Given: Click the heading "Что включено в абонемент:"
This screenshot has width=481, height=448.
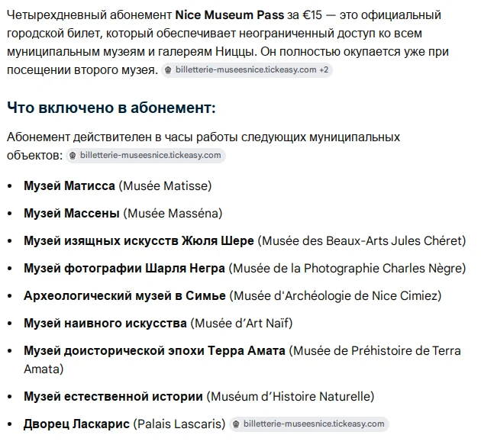Looking at the screenshot, I should 111,108.
